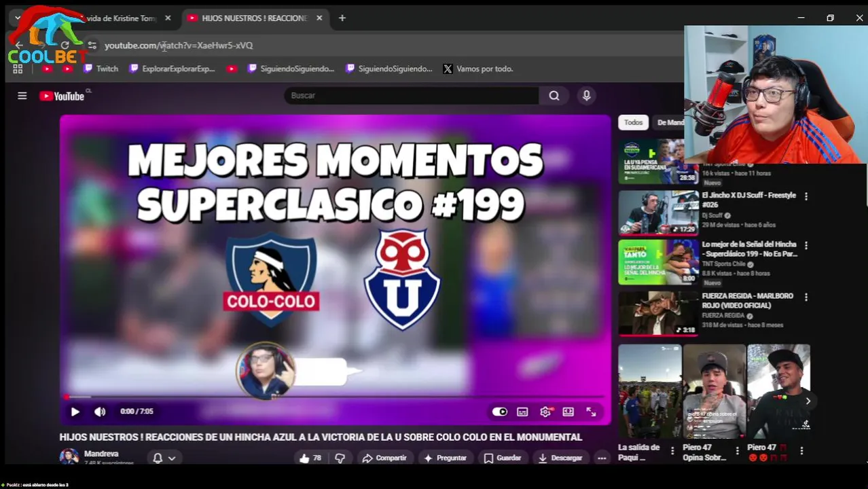Image resolution: width=868 pixels, height=489 pixels.
Task: Open the first SiguiendoSiguiendo bookmark
Action: 291,69
